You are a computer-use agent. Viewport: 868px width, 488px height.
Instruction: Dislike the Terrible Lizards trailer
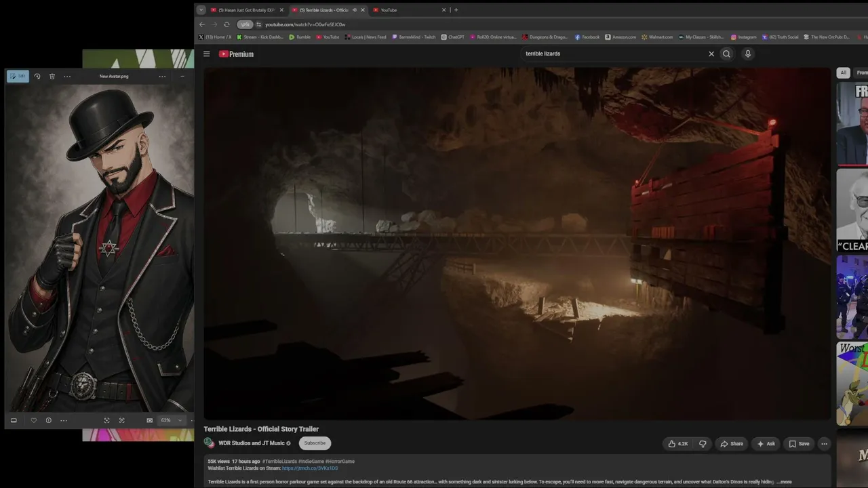click(x=703, y=444)
